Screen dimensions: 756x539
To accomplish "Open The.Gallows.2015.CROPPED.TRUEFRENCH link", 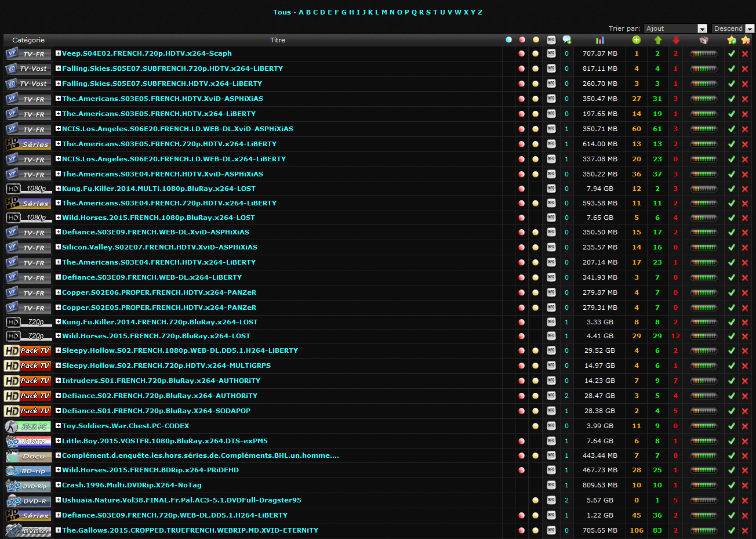I will 190,530.
